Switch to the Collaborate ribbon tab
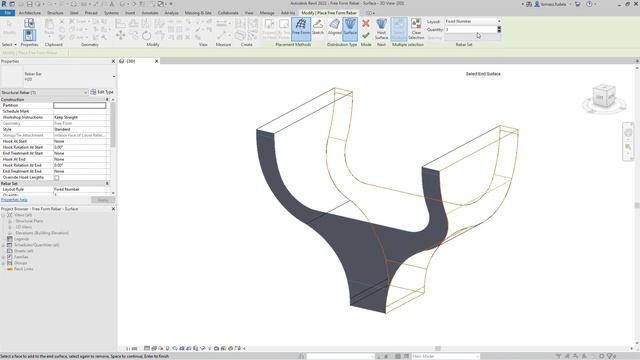 228,13
